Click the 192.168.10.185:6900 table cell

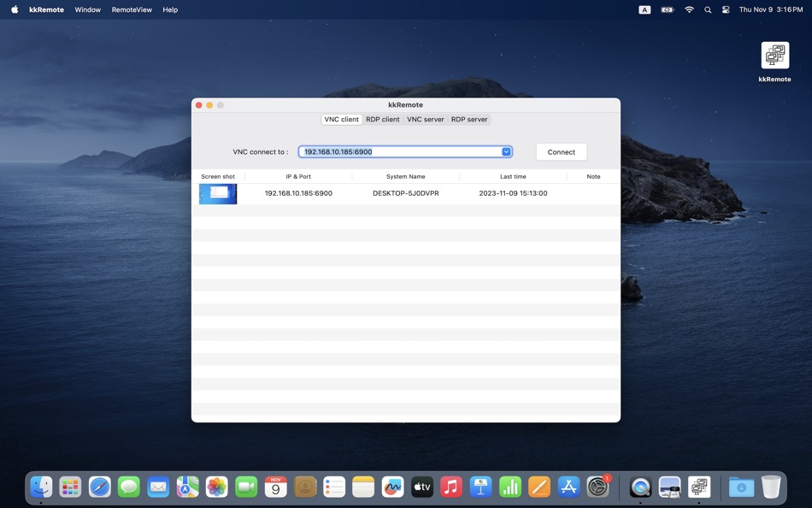[x=298, y=193]
